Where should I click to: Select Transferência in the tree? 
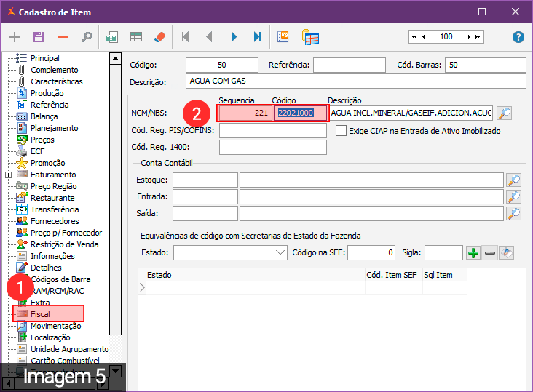point(55,209)
